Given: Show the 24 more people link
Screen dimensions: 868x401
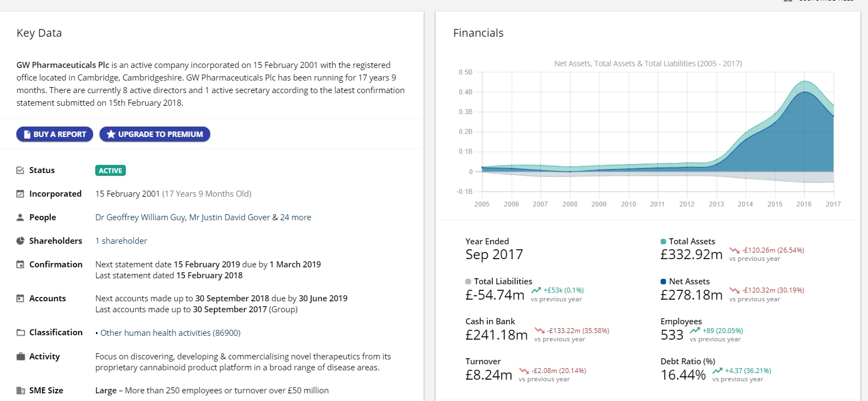Looking at the screenshot, I should [296, 217].
